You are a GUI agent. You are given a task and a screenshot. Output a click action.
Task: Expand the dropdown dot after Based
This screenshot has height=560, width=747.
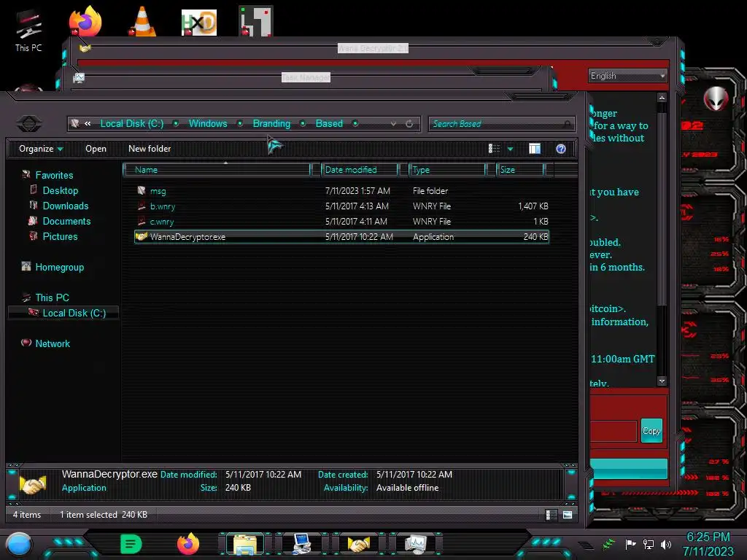[355, 123]
